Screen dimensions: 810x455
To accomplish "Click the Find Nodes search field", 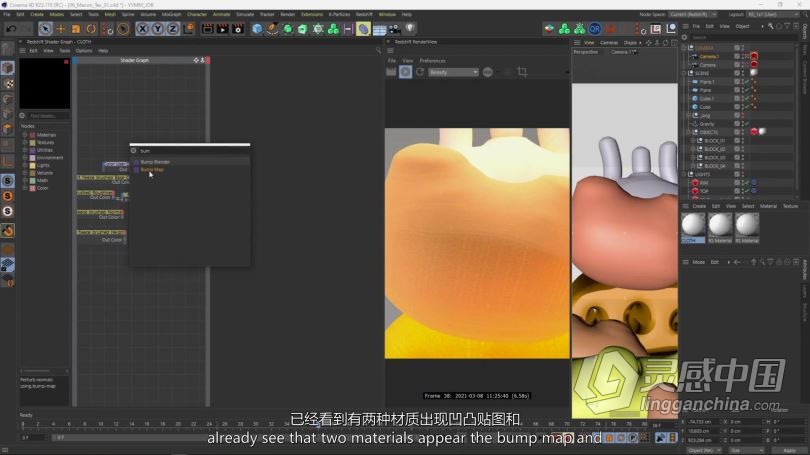I will pyautogui.click(x=49, y=116).
